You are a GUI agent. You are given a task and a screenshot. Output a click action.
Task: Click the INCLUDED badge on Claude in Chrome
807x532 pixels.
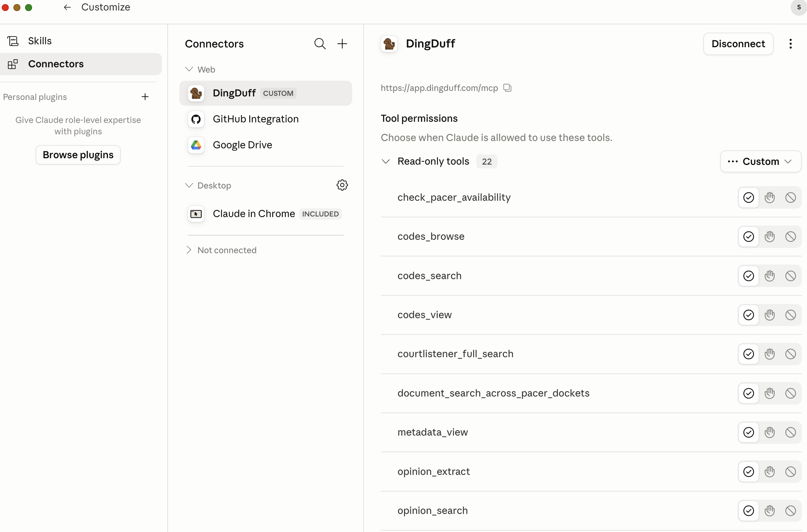pos(320,214)
